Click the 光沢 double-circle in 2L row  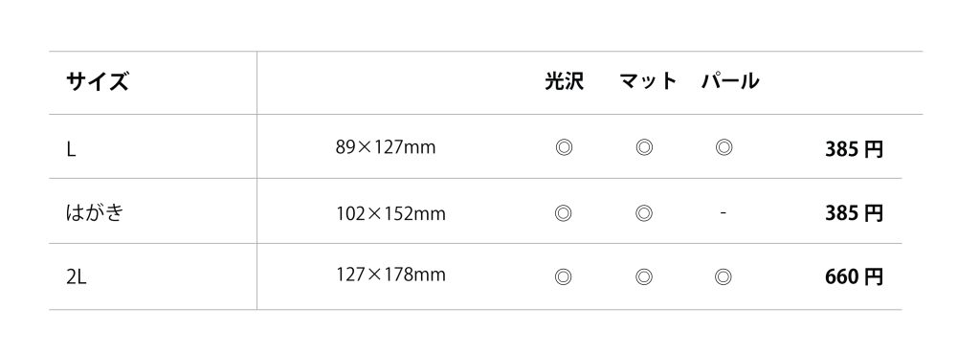point(563,276)
